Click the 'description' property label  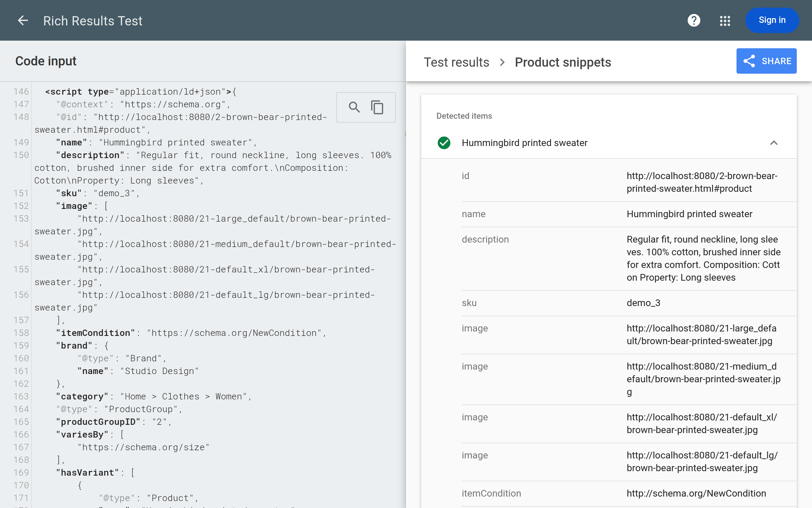[x=485, y=239]
